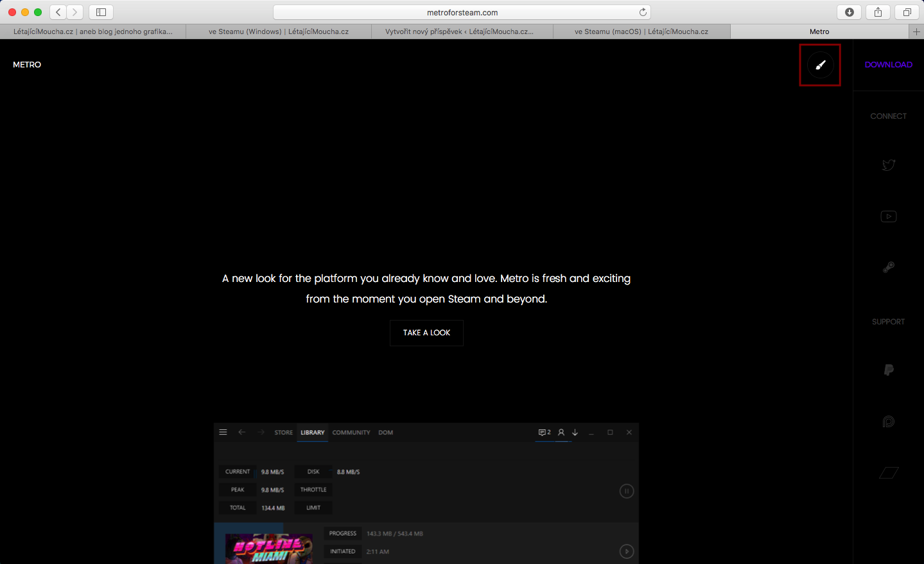Click THROTTLE label in Steam preview

(313, 489)
